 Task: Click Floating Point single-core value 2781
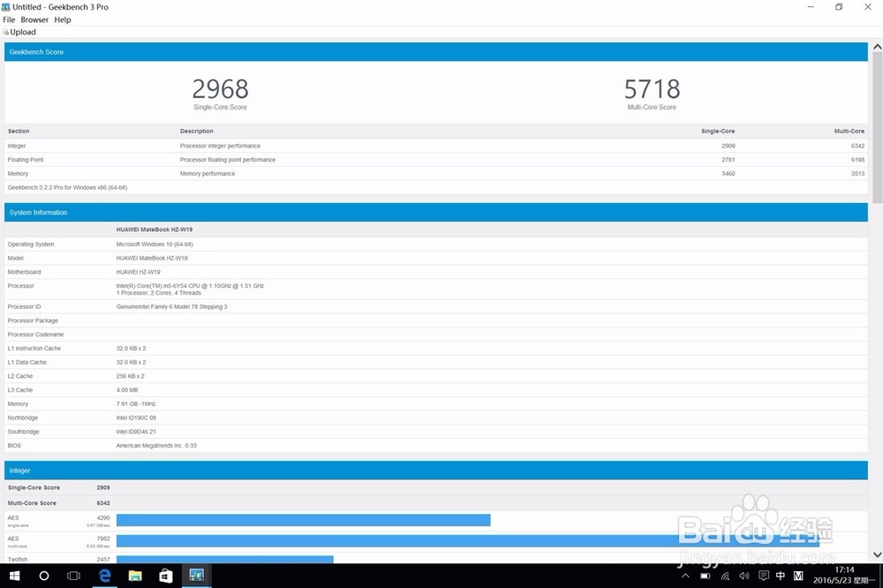(x=728, y=160)
